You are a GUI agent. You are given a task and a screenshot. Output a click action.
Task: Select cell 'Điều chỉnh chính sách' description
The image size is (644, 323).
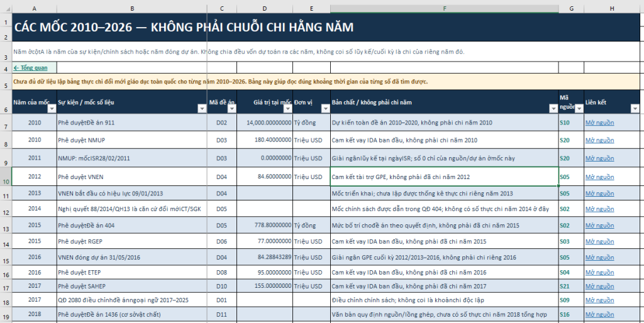click(x=445, y=300)
